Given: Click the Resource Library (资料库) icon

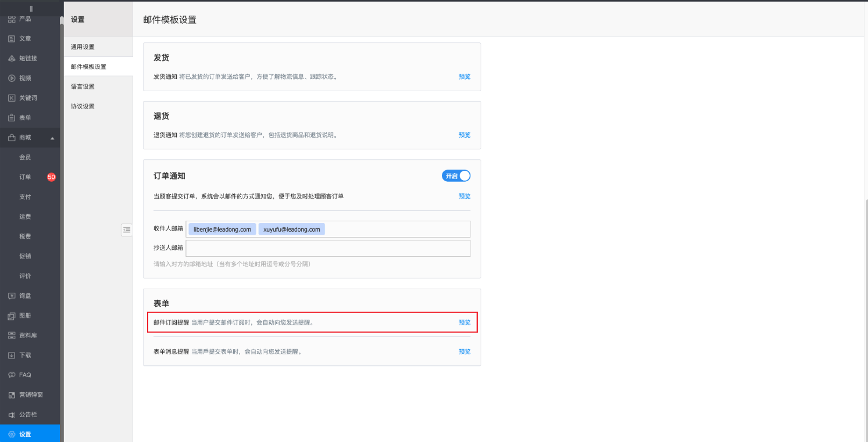Looking at the screenshot, I should [x=12, y=336].
